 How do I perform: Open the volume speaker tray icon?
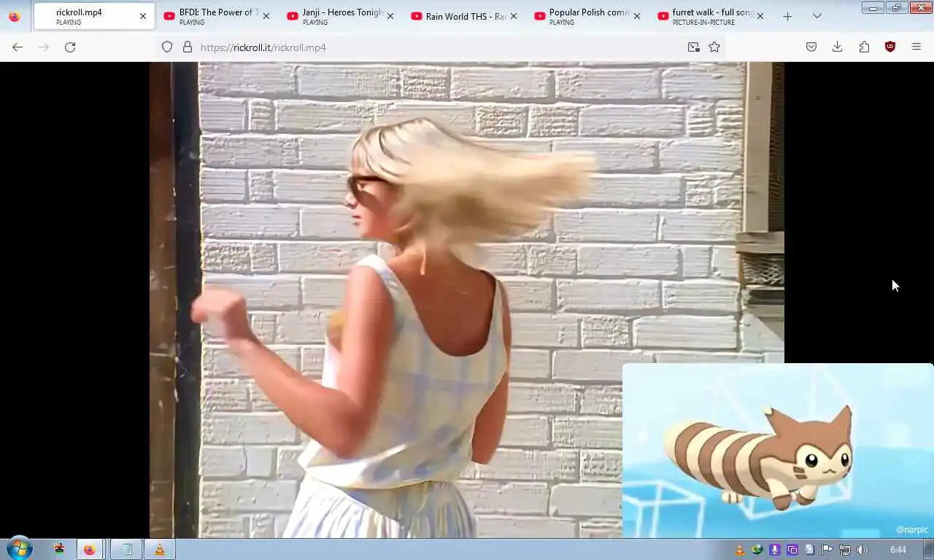[862, 550]
